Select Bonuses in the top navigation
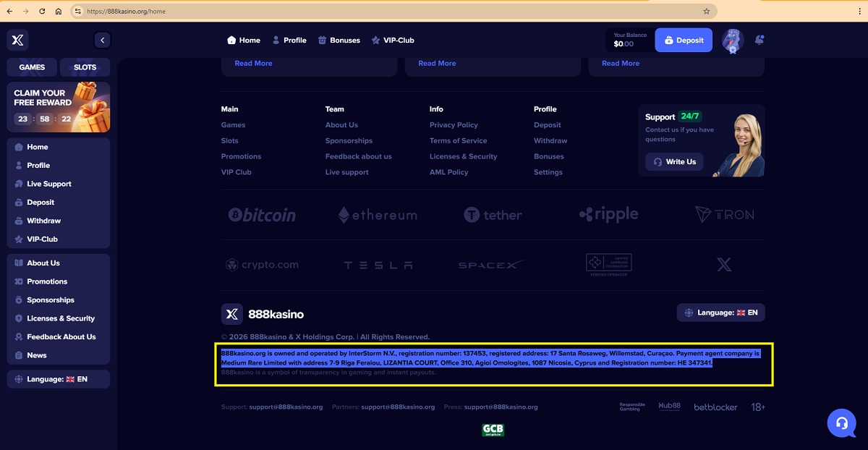 [x=339, y=41]
